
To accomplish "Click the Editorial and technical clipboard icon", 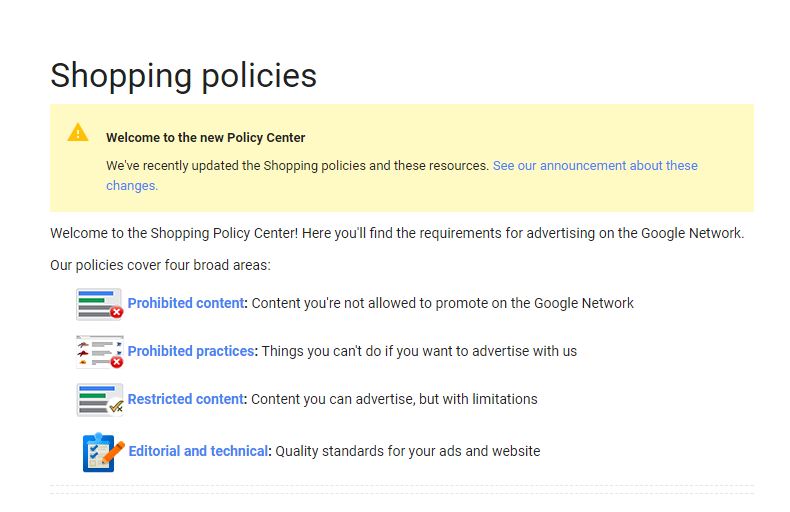I will [x=102, y=452].
